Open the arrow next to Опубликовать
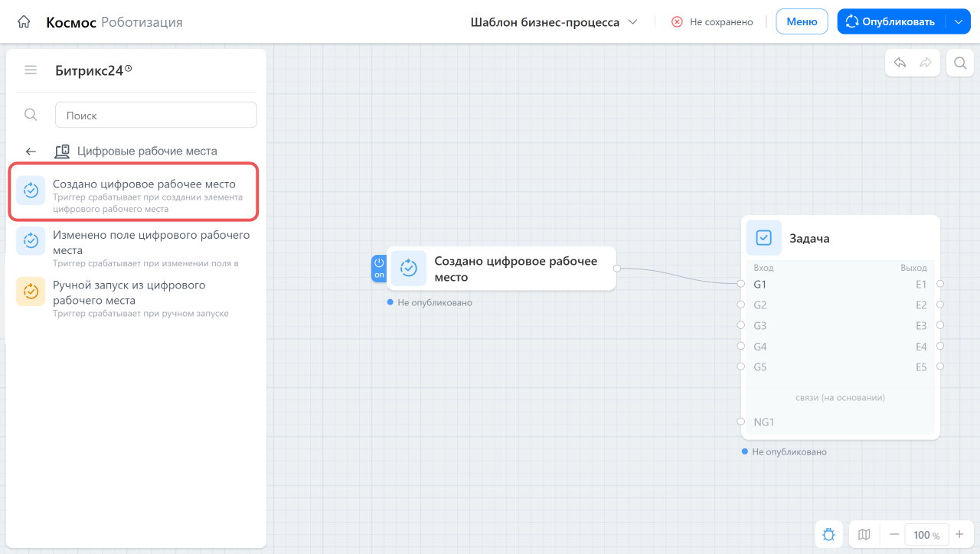This screenshot has width=980, height=554. click(x=959, y=22)
